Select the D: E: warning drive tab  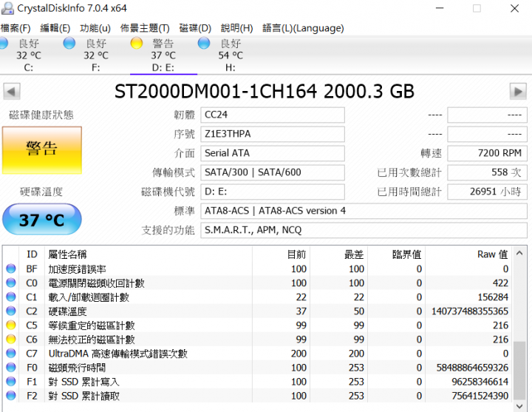(x=163, y=55)
